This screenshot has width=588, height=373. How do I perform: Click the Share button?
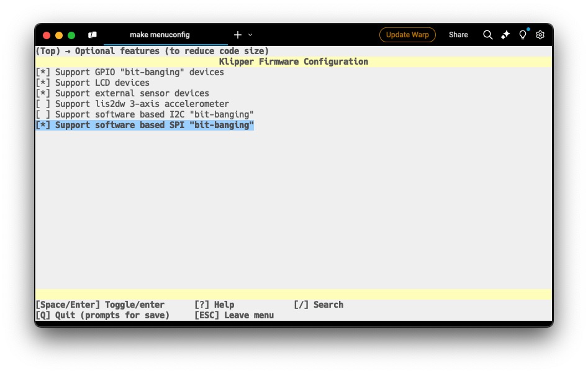coord(458,35)
